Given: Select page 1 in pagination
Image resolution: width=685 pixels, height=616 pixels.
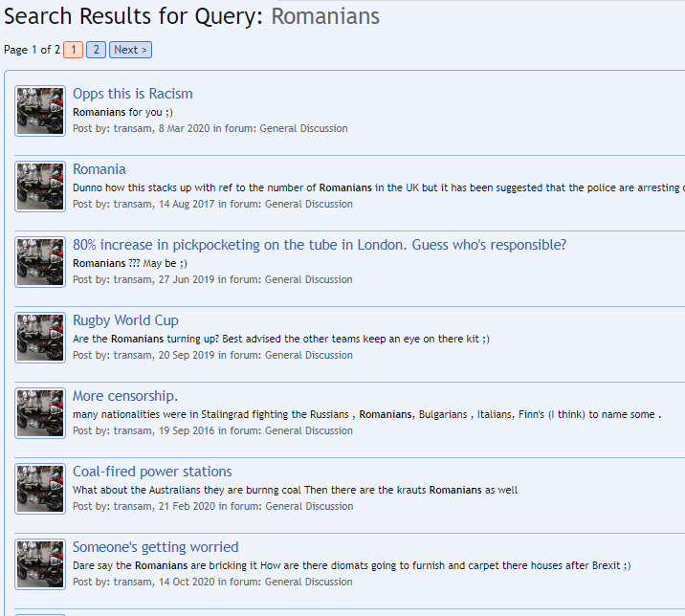Looking at the screenshot, I should tap(74, 50).
